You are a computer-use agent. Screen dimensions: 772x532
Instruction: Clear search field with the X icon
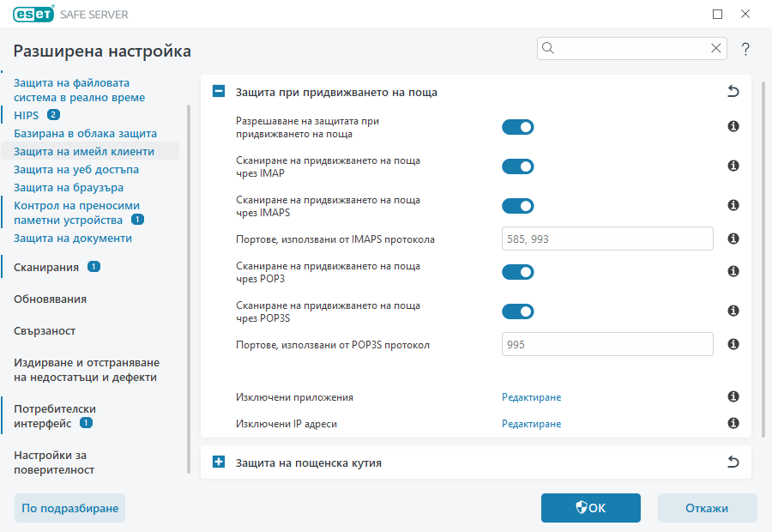(716, 49)
